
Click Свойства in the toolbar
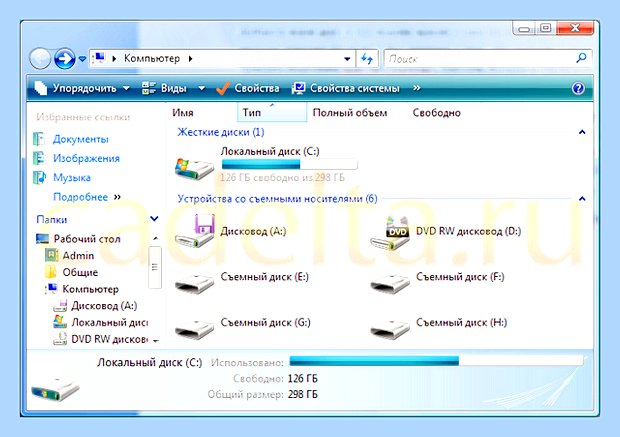coord(248,88)
